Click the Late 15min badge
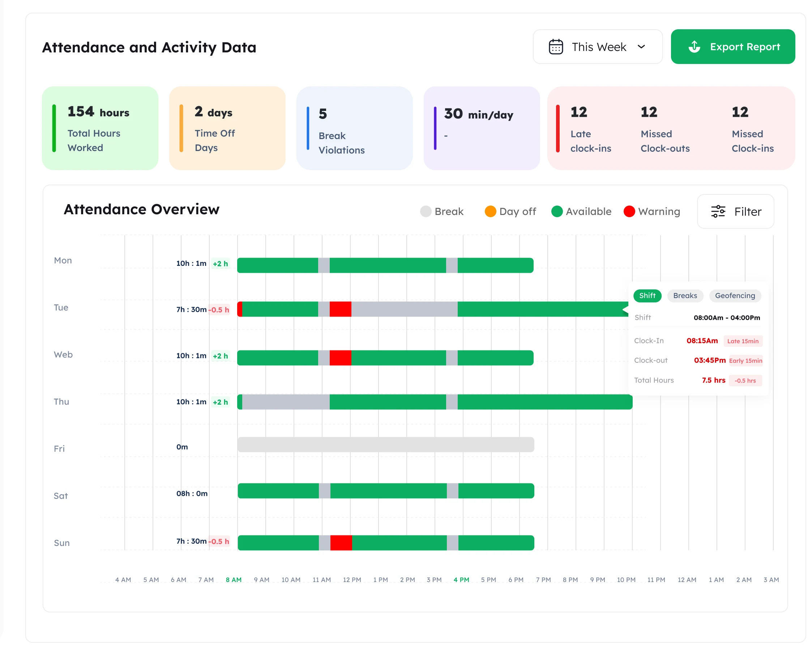This screenshot has width=812, height=646. [743, 341]
